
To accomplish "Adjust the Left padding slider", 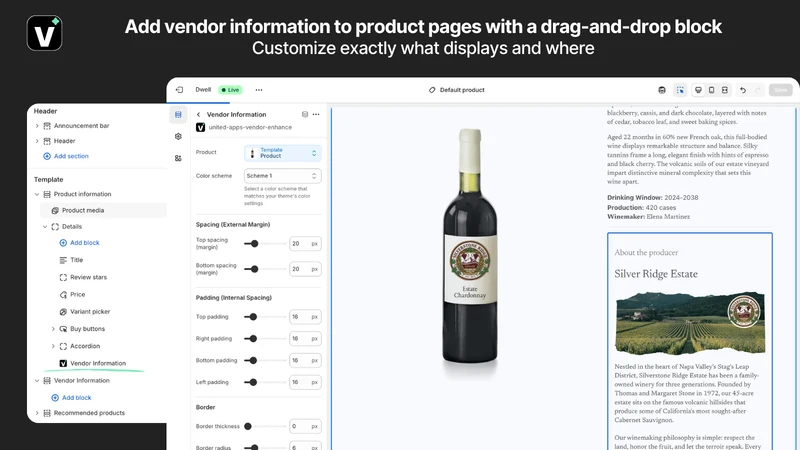I will (x=253, y=382).
